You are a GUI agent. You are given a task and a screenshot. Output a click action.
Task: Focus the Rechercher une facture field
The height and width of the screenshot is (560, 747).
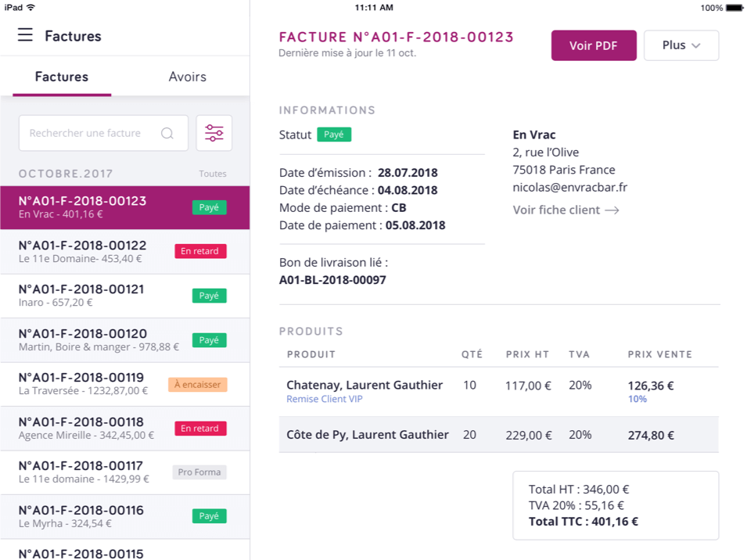(x=86, y=133)
